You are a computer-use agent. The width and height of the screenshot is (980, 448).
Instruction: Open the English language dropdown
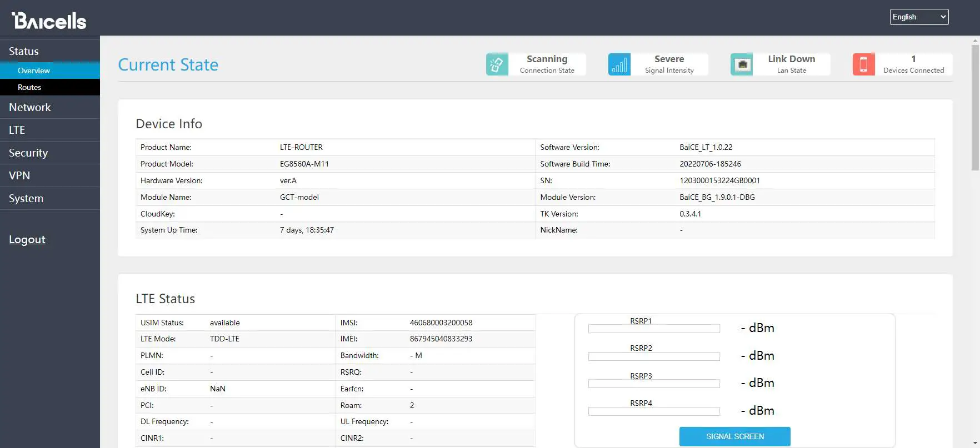click(919, 17)
